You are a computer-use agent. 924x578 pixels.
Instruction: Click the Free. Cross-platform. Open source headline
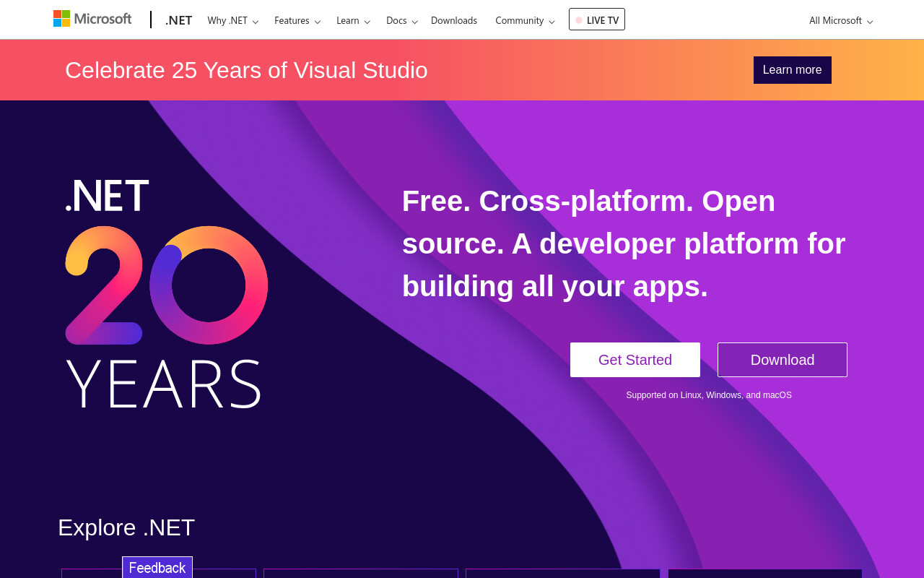pyautogui.click(x=624, y=243)
